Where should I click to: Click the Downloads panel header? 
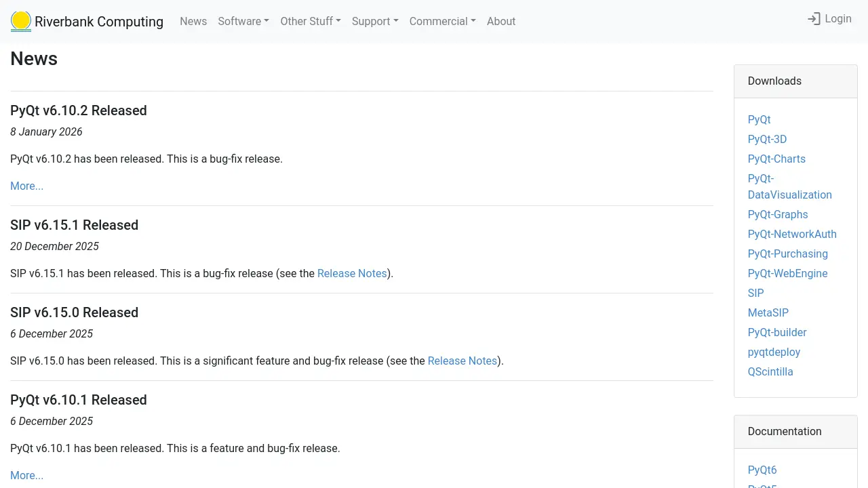[795, 81]
